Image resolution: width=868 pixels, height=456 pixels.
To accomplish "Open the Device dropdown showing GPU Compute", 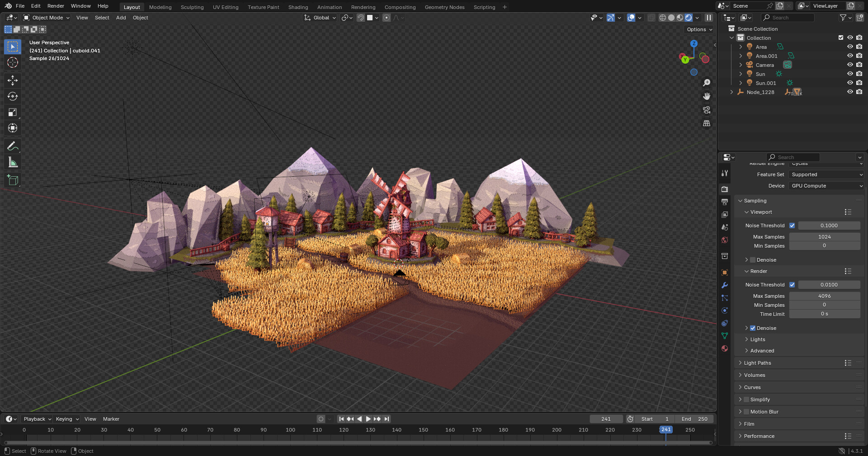I will click(x=826, y=186).
